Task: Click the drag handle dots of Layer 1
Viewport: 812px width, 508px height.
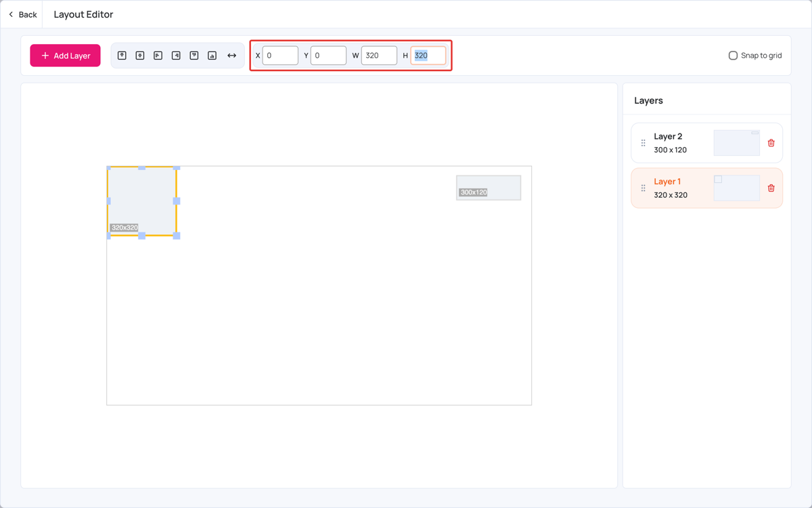Action: (x=643, y=188)
